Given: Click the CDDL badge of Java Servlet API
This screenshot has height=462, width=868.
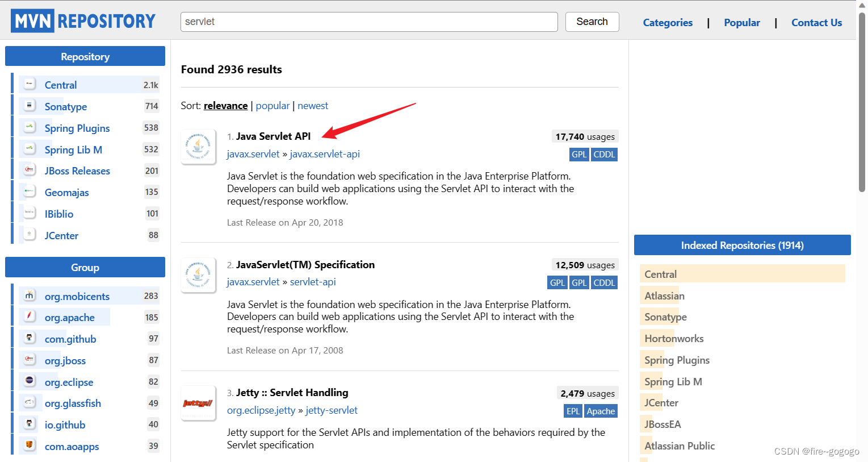Looking at the screenshot, I should coord(604,155).
